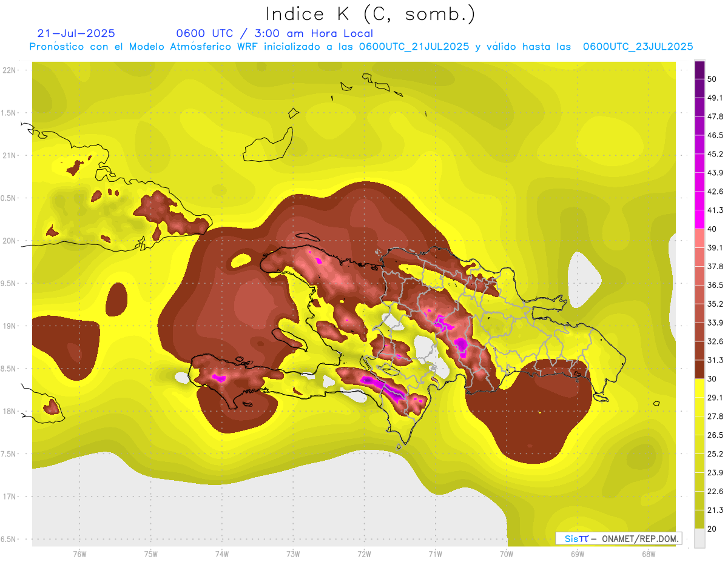Click the '1.5N' latitude label
The height and width of the screenshot is (562, 728).
(9, 113)
